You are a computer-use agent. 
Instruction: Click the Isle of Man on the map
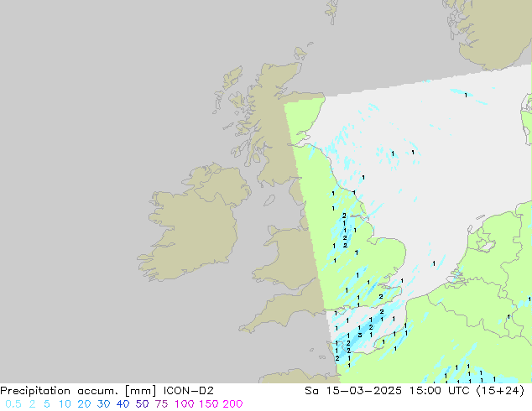pos(269,200)
